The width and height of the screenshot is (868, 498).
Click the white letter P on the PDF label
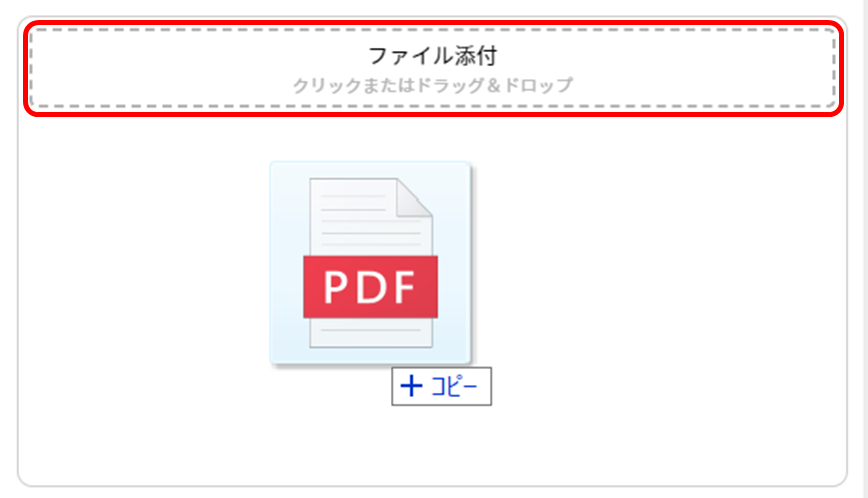click(x=335, y=287)
